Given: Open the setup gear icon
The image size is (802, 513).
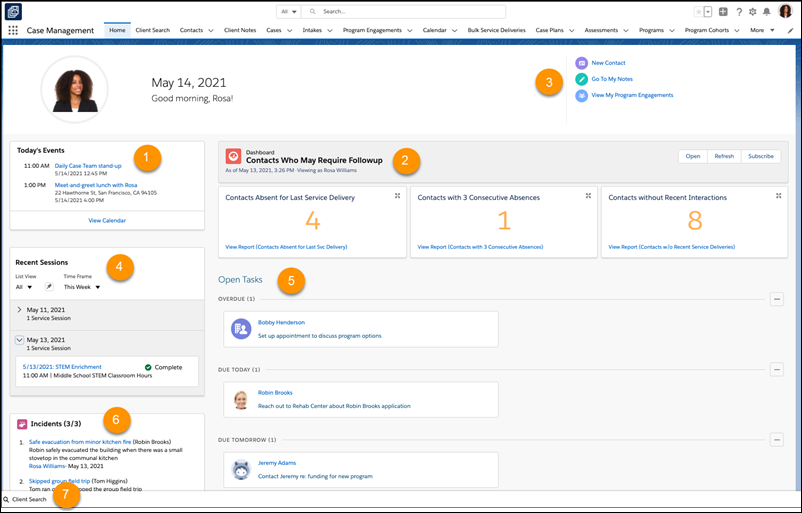Looking at the screenshot, I should [x=752, y=11].
